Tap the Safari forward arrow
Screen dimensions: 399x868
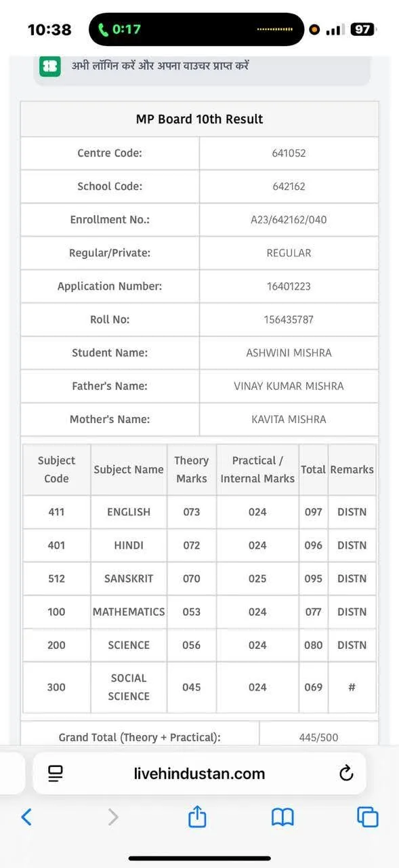coord(113,816)
